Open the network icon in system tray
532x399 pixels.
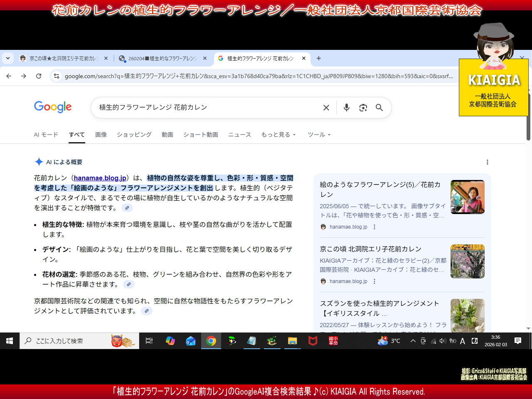[x=433, y=341]
